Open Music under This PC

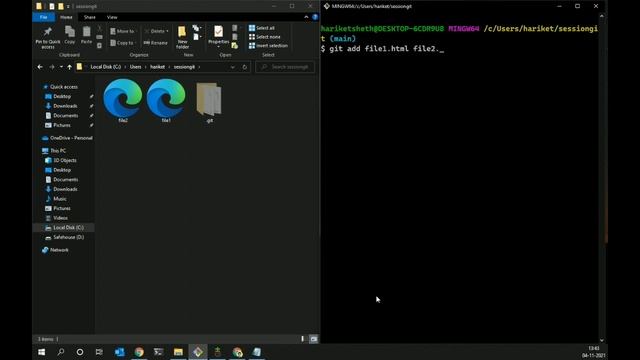coord(56,199)
